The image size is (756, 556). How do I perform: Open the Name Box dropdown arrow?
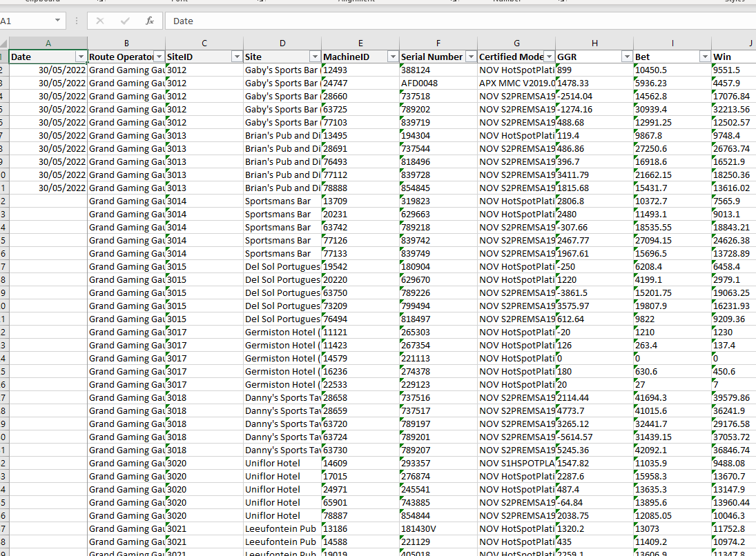tap(57, 20)
